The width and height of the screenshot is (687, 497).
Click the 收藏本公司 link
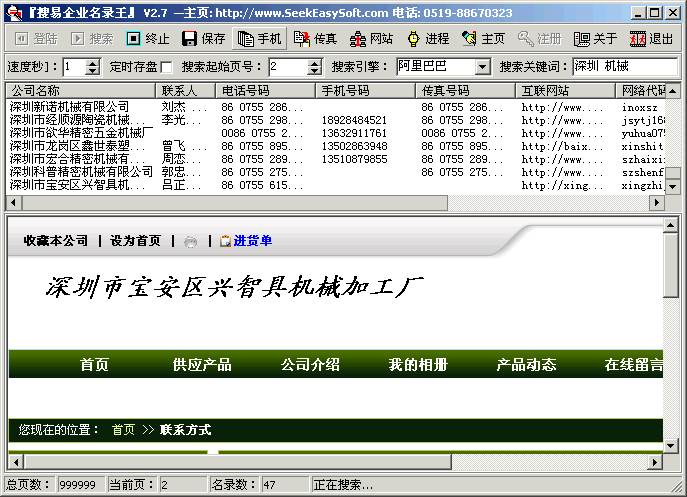tap(56, 241)
